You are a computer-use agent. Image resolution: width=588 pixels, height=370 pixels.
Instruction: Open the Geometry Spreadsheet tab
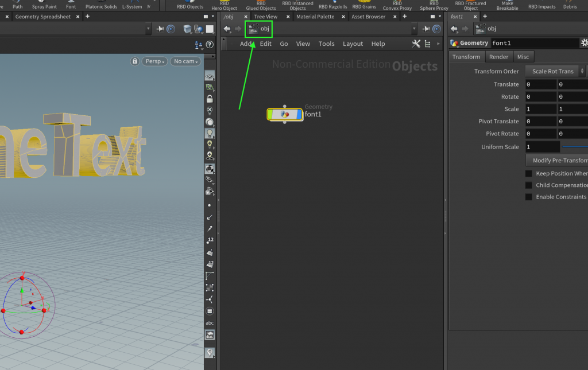(42, 17)
